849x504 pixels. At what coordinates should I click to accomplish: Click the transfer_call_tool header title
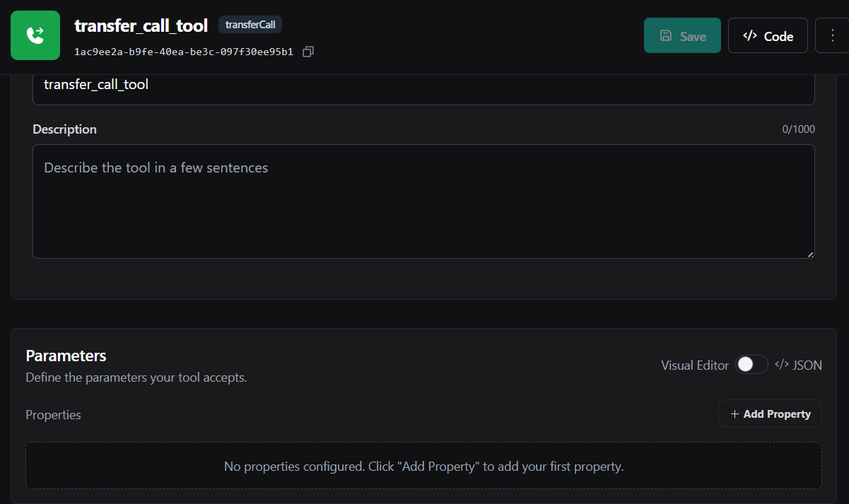point(141,26)
